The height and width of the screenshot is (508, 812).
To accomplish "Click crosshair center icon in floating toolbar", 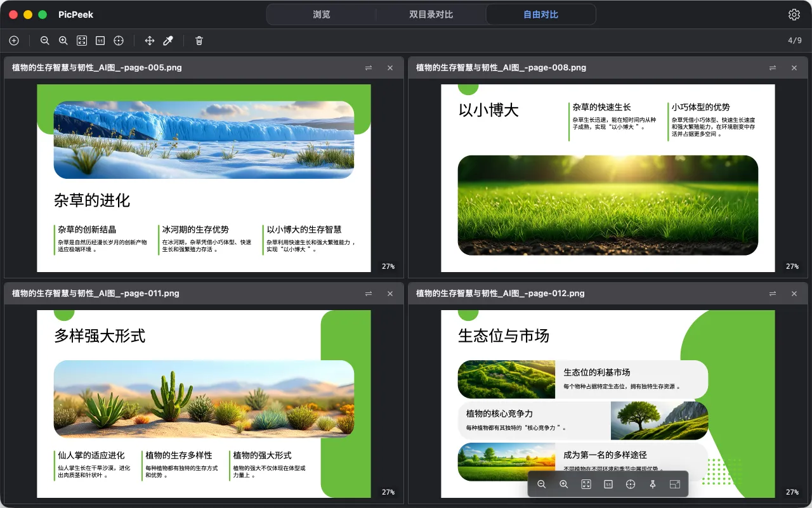I will point(631,484).
